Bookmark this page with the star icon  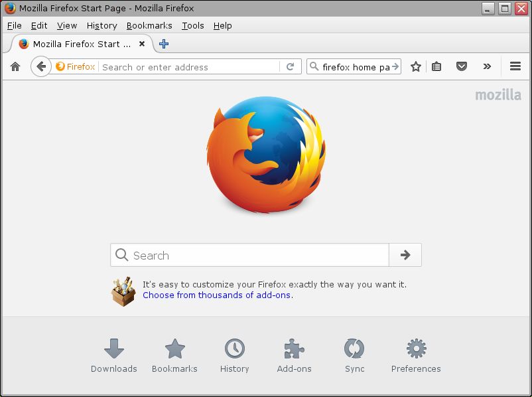[416, 66]
